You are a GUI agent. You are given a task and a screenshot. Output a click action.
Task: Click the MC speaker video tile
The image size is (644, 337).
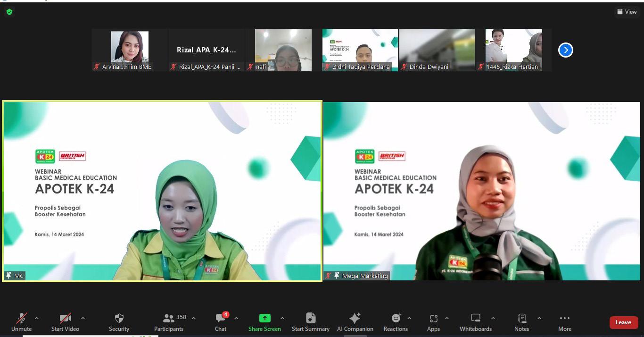point(162,191)
